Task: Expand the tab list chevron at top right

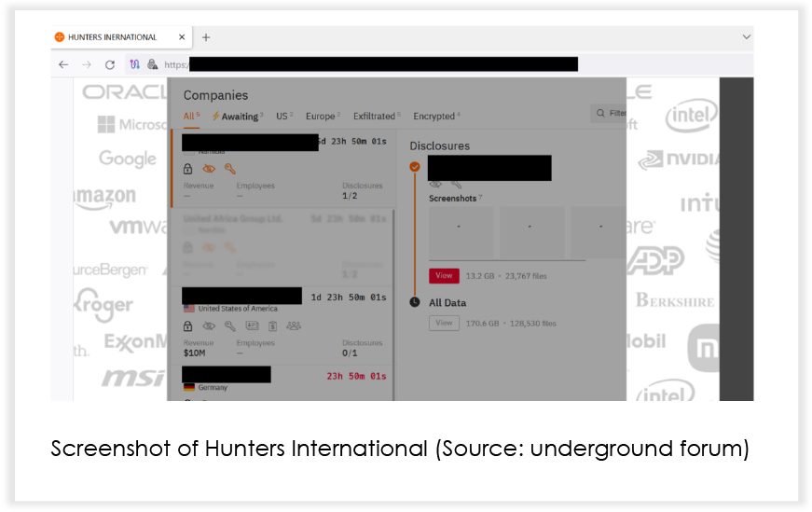Action: (746, 36)
